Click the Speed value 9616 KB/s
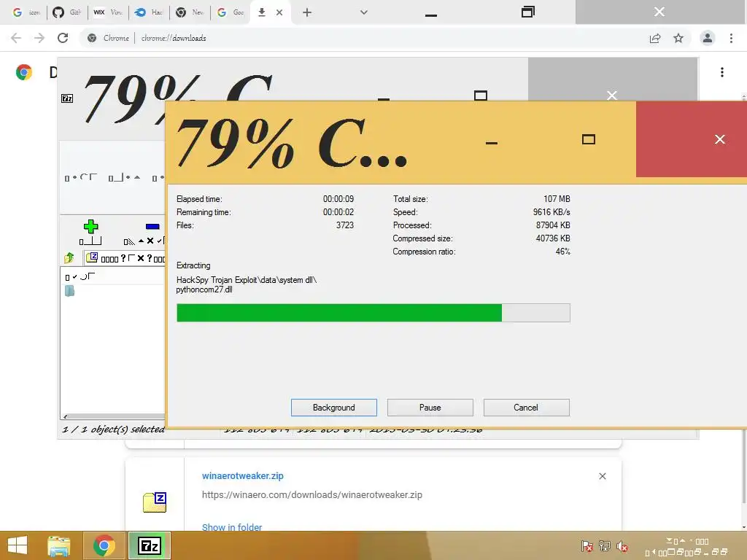This screenshot has width=747, height=560. (551, 212)
